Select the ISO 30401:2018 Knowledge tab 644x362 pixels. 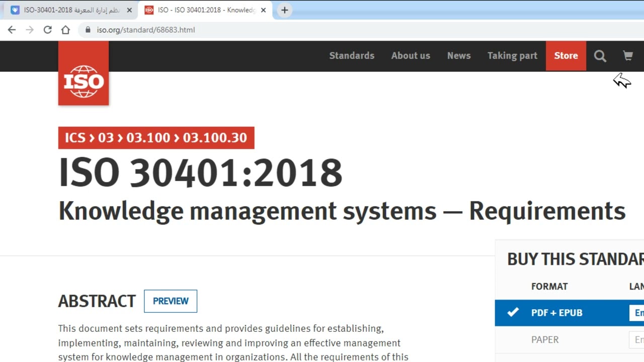[x=205, y=10]
